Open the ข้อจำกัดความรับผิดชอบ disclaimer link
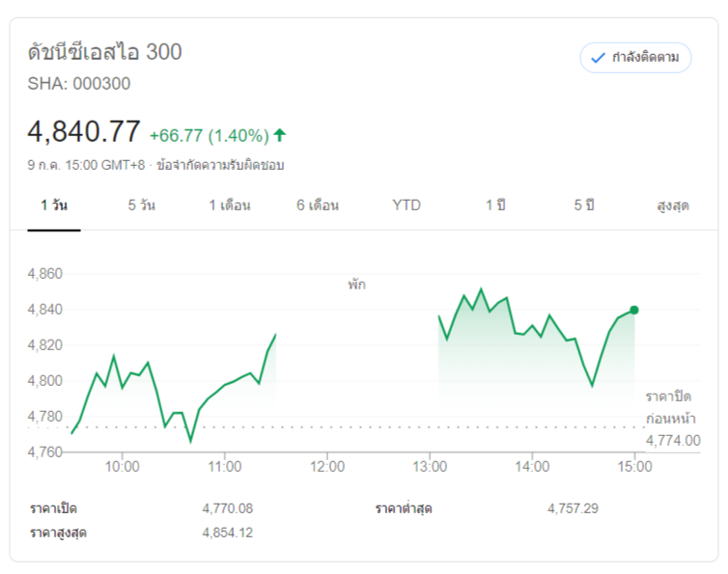728x574 pixels. tap(213, 165)
